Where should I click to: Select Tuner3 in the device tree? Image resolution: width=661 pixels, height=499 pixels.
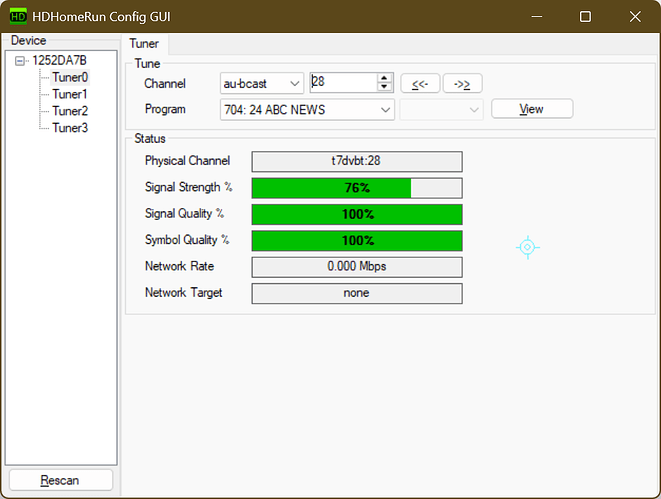70,128
